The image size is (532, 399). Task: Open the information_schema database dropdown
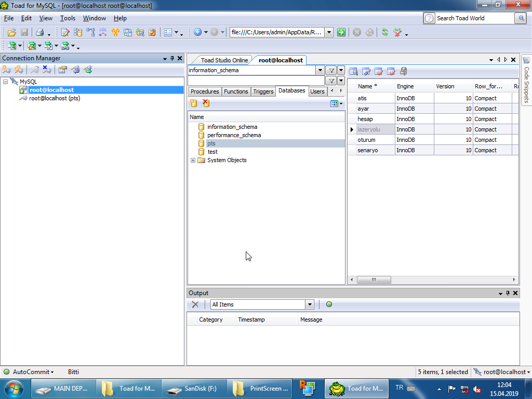(x=320, y=70)
